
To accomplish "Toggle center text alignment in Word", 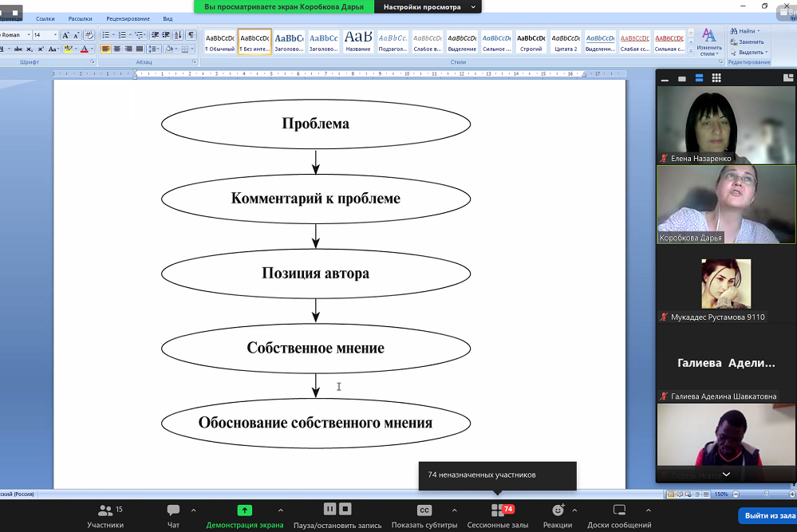I will [117, 49].
